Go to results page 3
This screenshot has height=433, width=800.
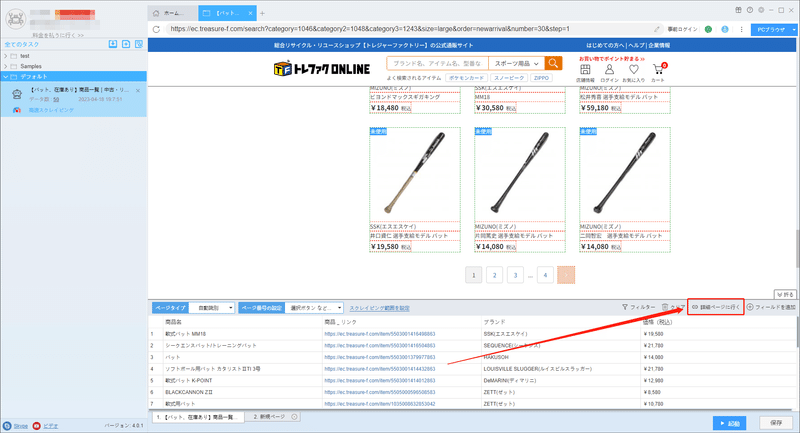(515, 275)
